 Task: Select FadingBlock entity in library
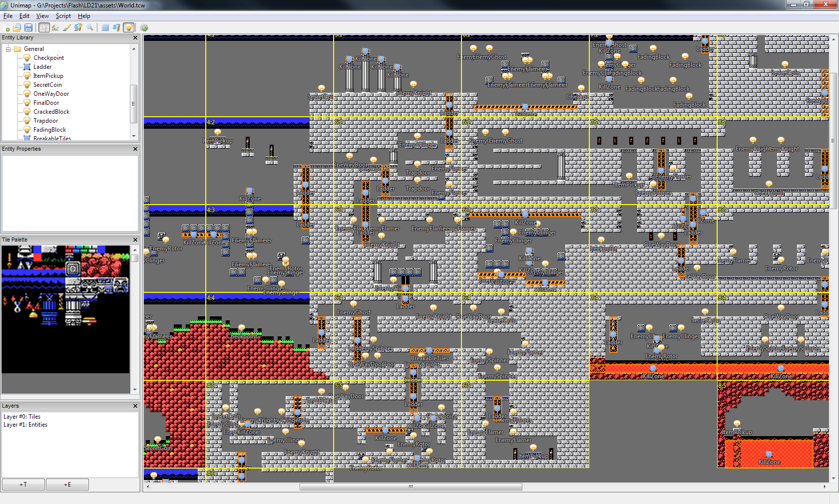49,130
